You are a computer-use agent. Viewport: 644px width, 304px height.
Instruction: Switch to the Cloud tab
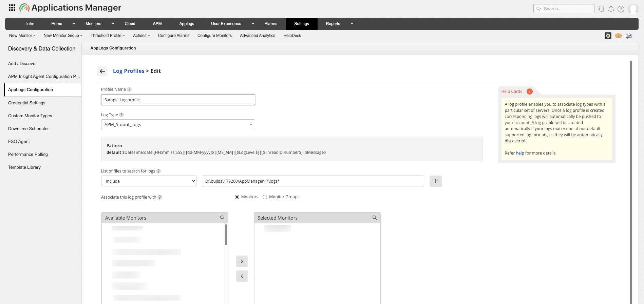point(130,24)
